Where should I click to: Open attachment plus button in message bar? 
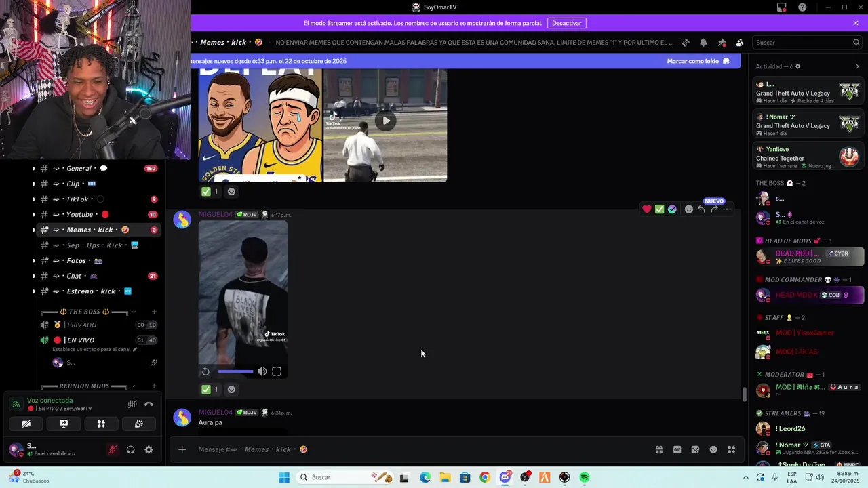click(x=182, y=449)
